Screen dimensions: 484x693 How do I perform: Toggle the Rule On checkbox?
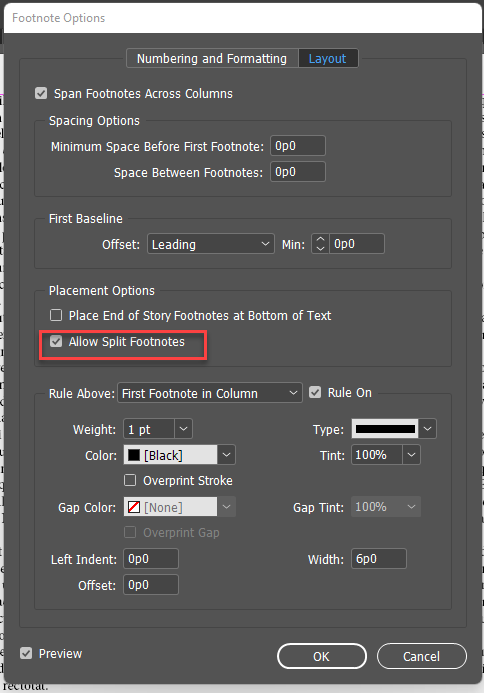[x=315, y=392]
